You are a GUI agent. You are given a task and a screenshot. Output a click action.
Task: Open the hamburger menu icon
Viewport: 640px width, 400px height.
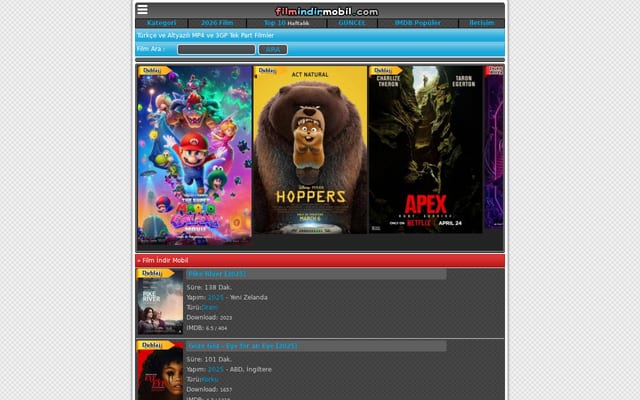[142, 9]
